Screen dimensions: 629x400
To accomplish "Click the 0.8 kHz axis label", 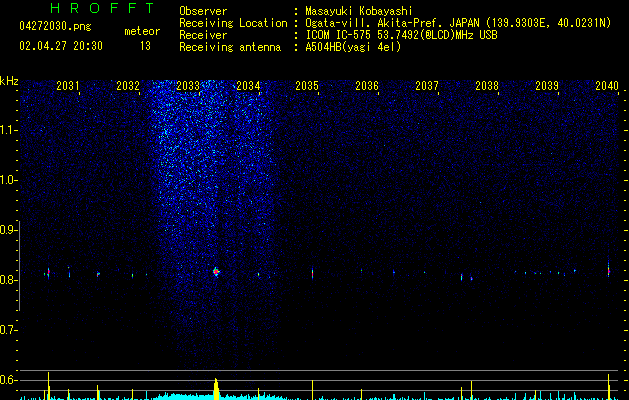I will [x=7, y=280].
